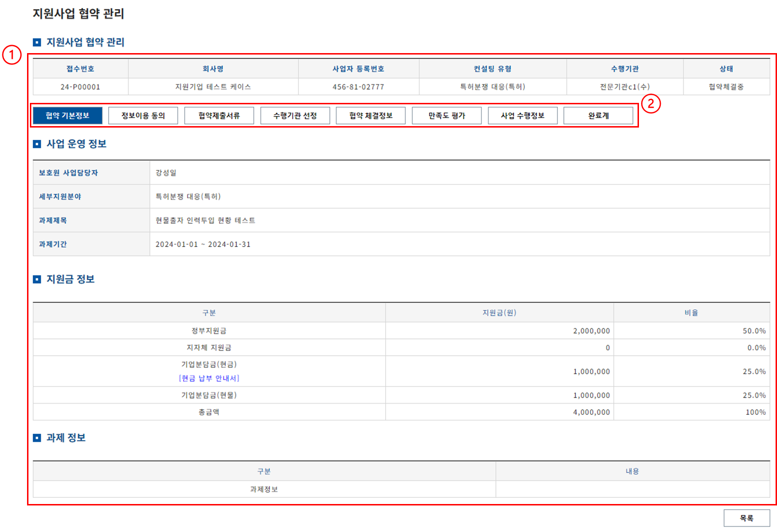Click the 목록 button

(746, 518)
